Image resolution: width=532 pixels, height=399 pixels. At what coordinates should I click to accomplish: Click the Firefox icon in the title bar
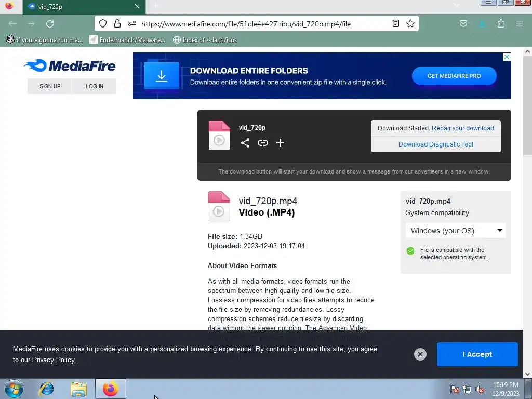click(x=9, y=6)
